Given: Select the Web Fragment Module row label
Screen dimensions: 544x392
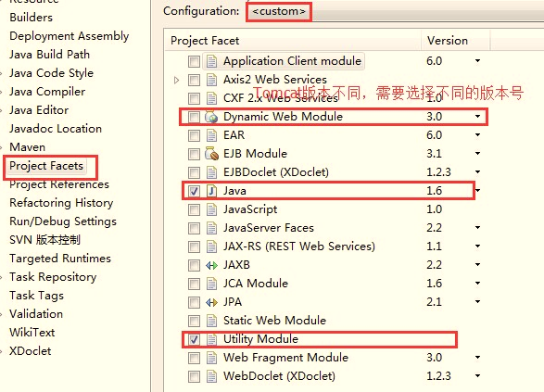Looking at the screenshot, I should click(285, 358).
